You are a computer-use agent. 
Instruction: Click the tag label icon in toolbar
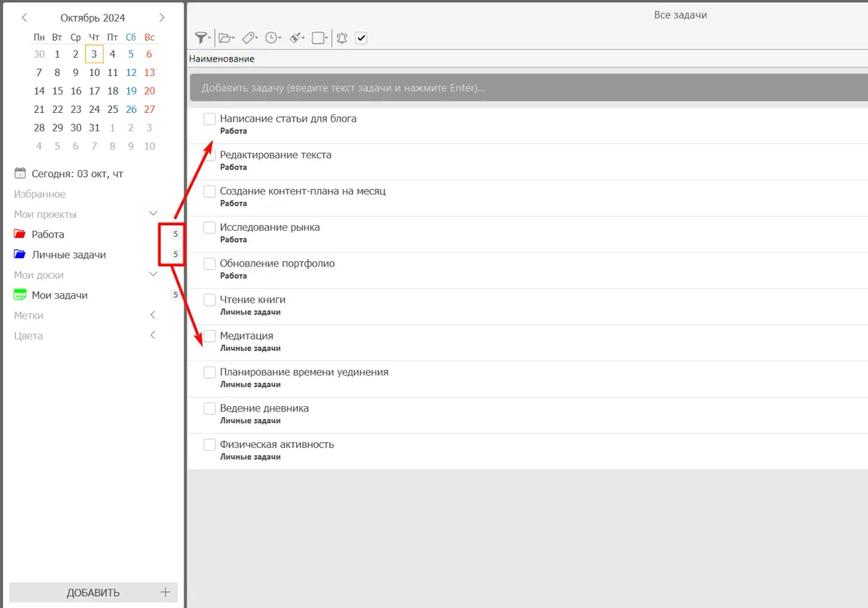[249, 38]
